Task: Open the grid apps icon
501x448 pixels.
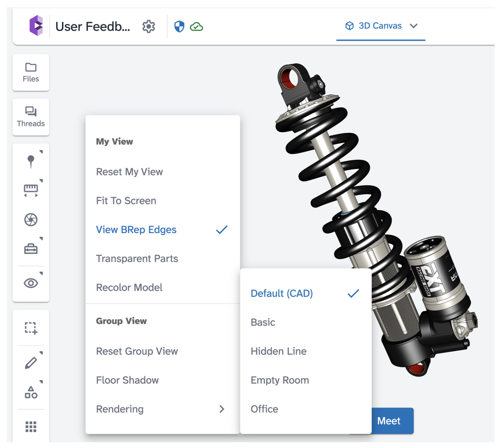Action: (x=31, y=426)
